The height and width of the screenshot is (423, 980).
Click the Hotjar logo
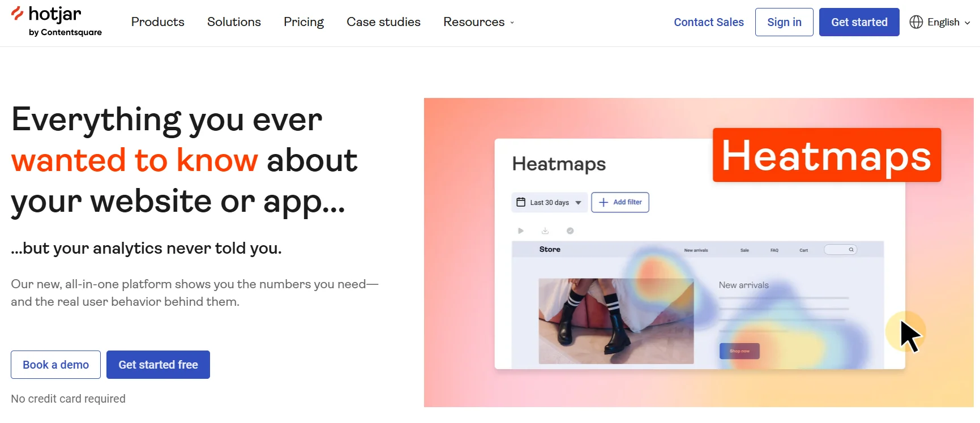tap(56, 21)
